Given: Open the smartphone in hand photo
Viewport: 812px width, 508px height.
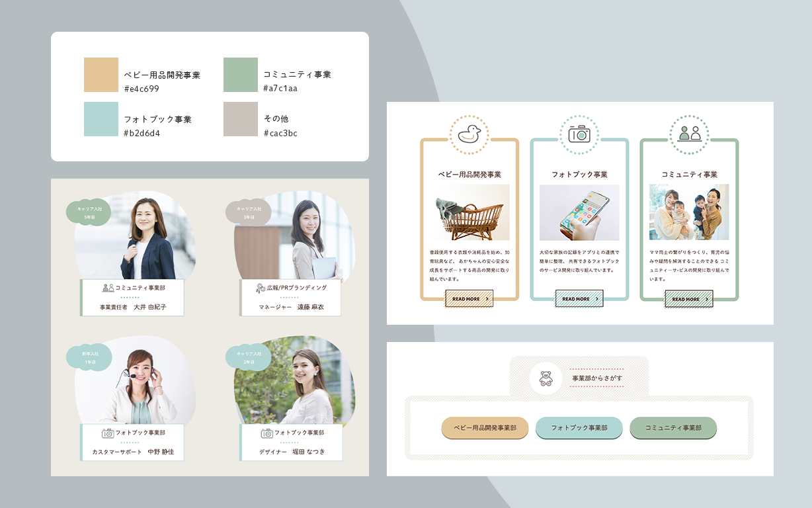Looking at the screenshot, I should click(x=579, y=212).
